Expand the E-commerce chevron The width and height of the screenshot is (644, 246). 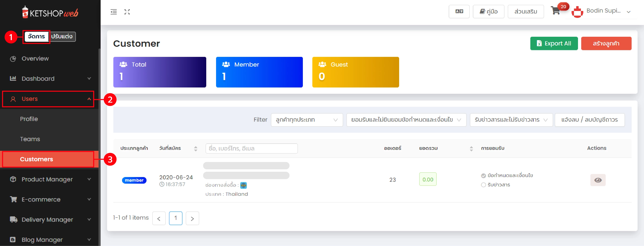point(89,199)
